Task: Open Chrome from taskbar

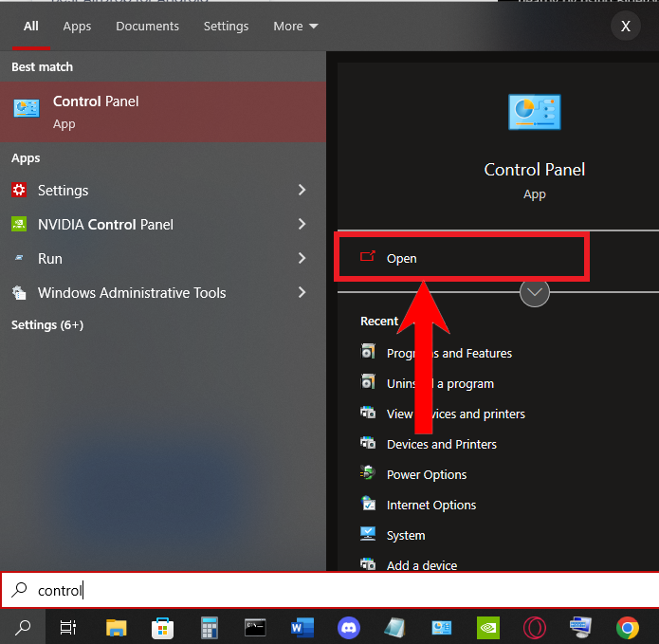Action: pos(627,628)
